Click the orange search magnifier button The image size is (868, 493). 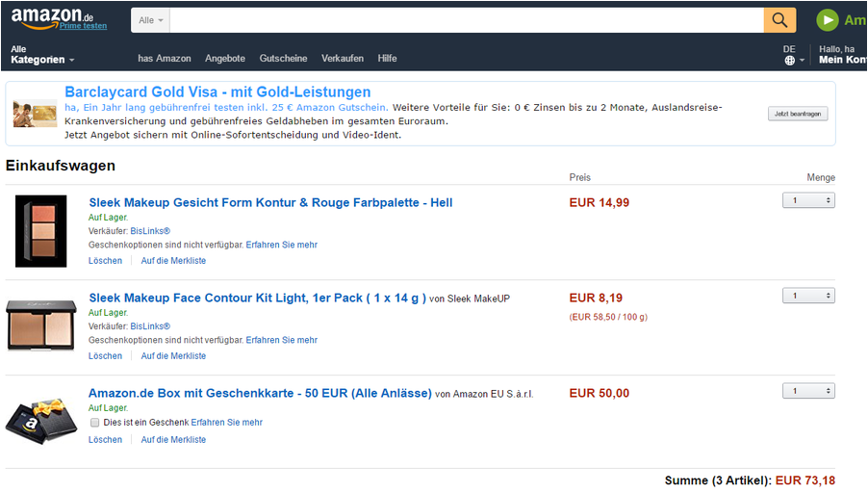pos(779,19)
